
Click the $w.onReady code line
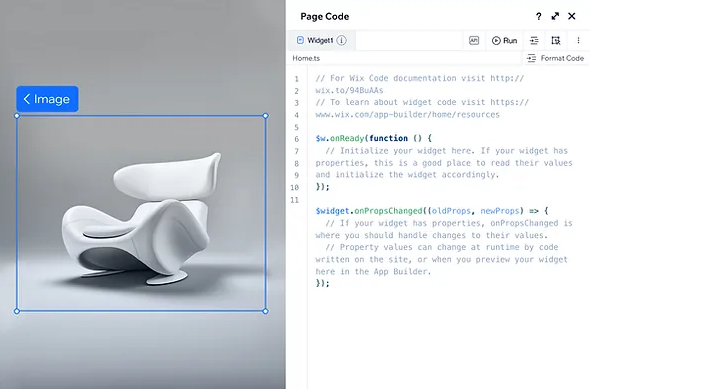[x=374, y=139]
